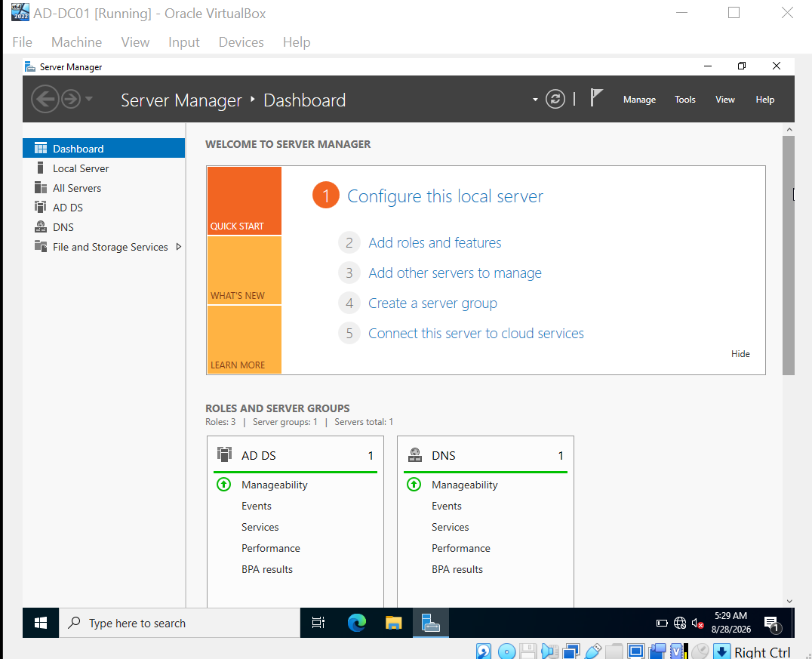Click the muted speaker tray icon
Screen dimensions: 812x659
tap(697, 624)
